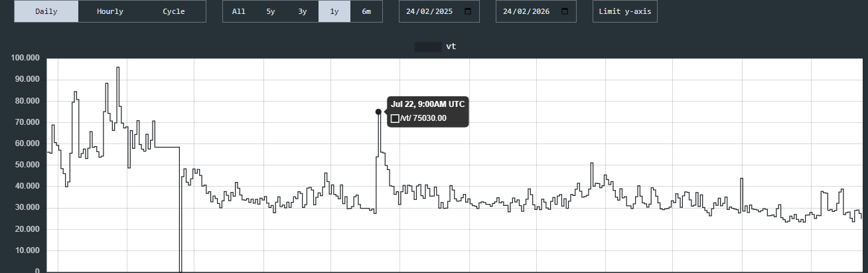Viewport: 868px width, 273px height.
Task: Click the 50.000 y-axis label
Action: [27, 165]
